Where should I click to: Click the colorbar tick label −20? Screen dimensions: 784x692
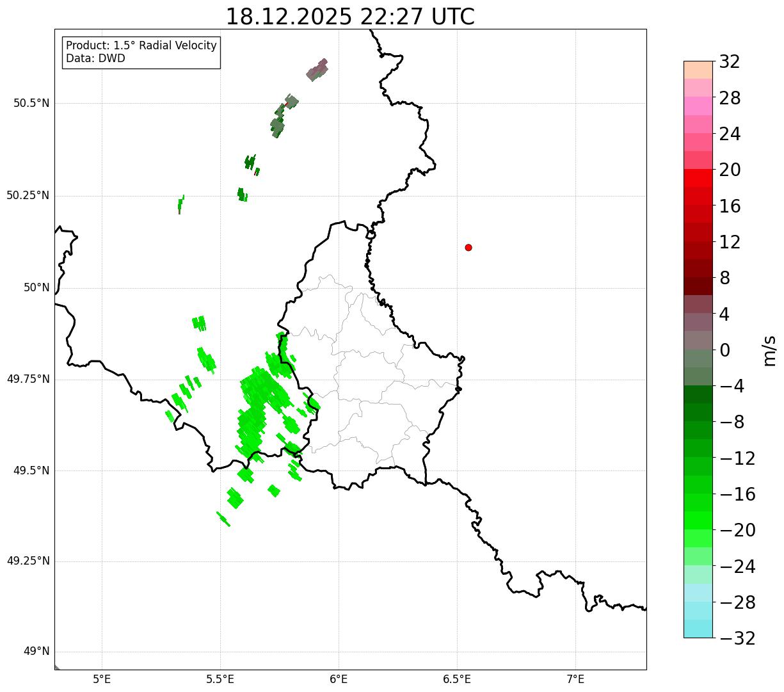[x=737, y=530]
